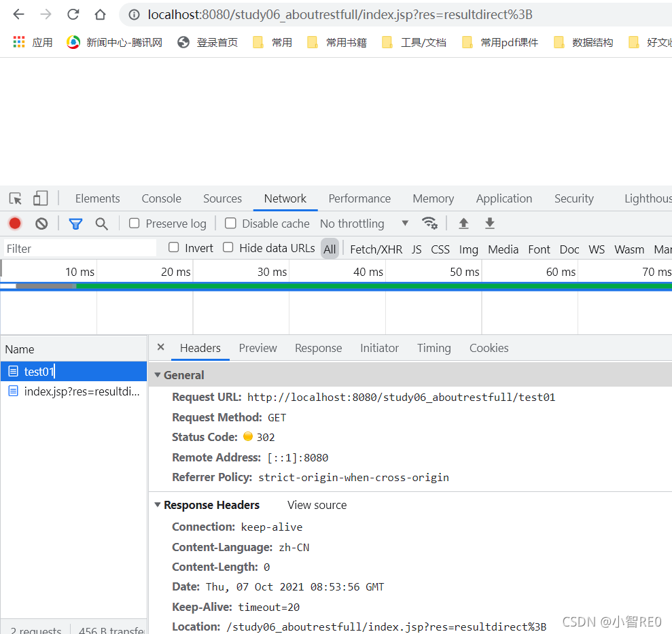Open the 工具/文档 bookmark folder
672x634 pixels.
[414, 42]
